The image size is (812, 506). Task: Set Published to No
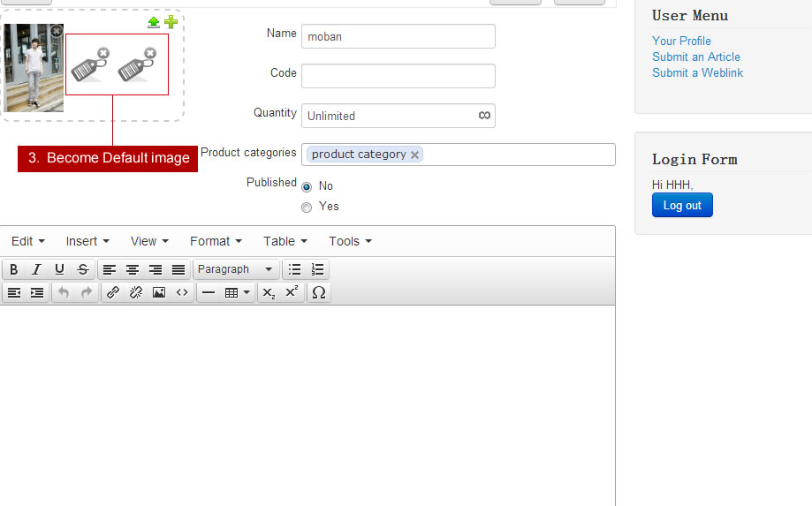click(307, 187)
